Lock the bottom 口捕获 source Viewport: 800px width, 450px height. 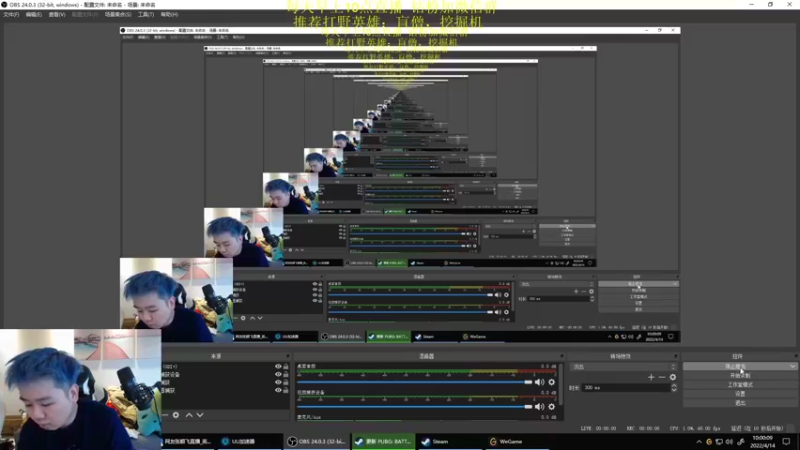tap(286, 390)
